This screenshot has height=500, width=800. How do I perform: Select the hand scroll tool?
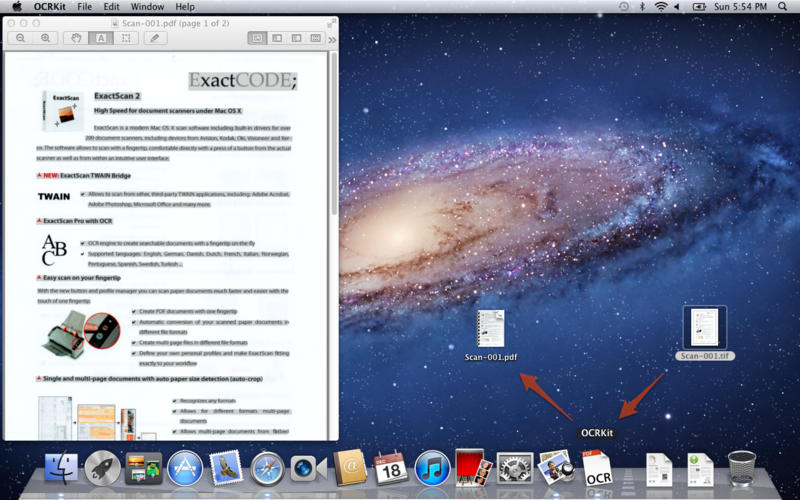[x=76, y=38]
